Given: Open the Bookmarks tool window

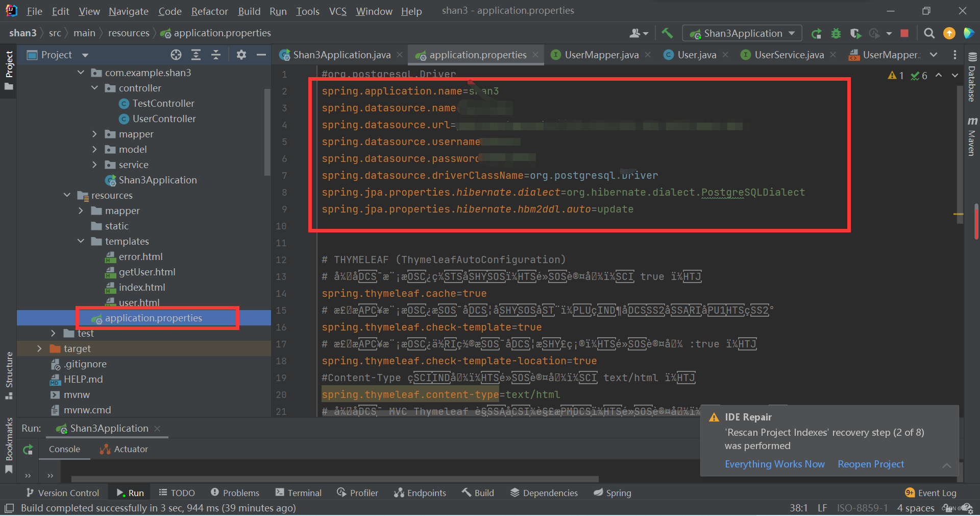Looking at the screenshot, I should (x=9, y=445).
